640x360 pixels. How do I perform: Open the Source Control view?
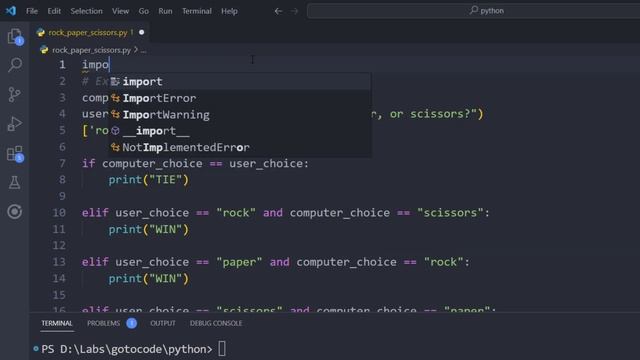(x=15, y=94)
